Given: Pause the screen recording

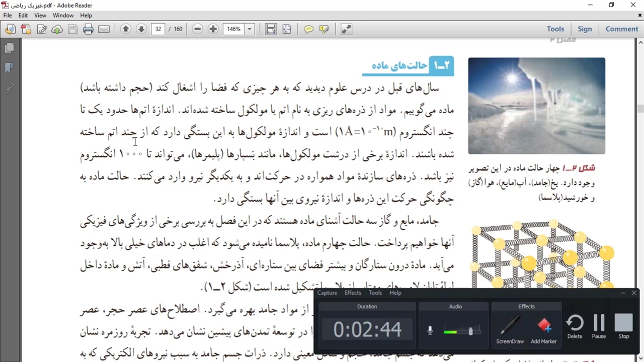Looking at the screenshot, I should (x=599, y=327).
